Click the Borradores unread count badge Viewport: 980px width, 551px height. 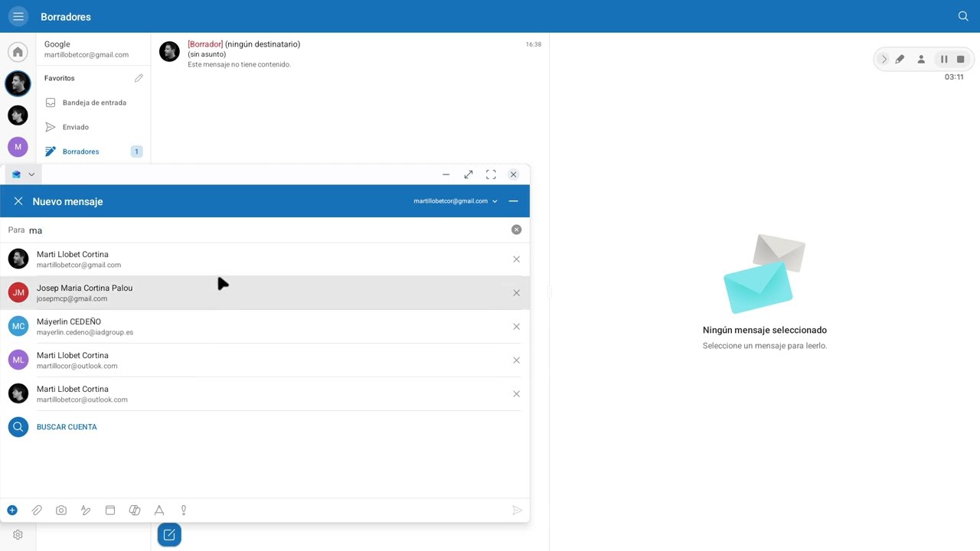click(136, 152)
